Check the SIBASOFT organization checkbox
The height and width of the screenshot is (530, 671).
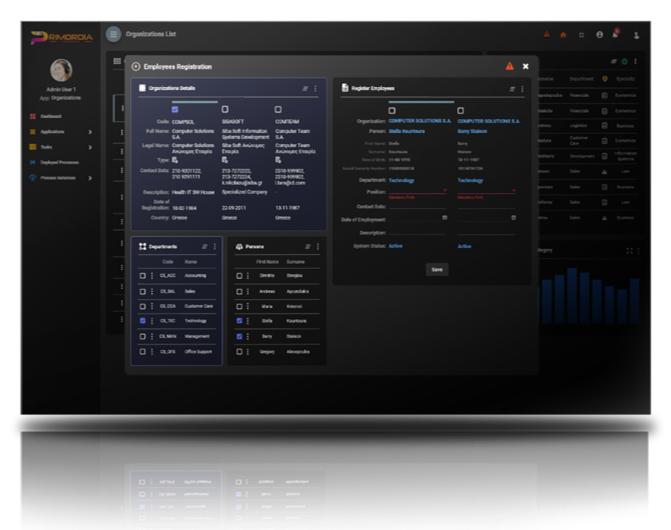[225, 109]
